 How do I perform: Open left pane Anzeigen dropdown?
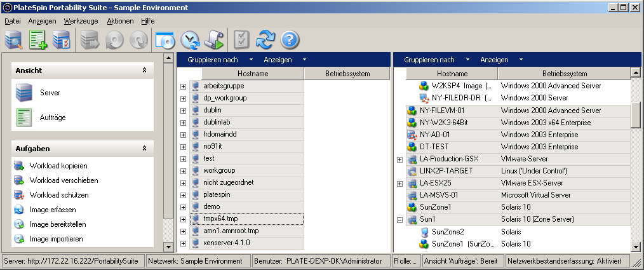coord(285,60)
